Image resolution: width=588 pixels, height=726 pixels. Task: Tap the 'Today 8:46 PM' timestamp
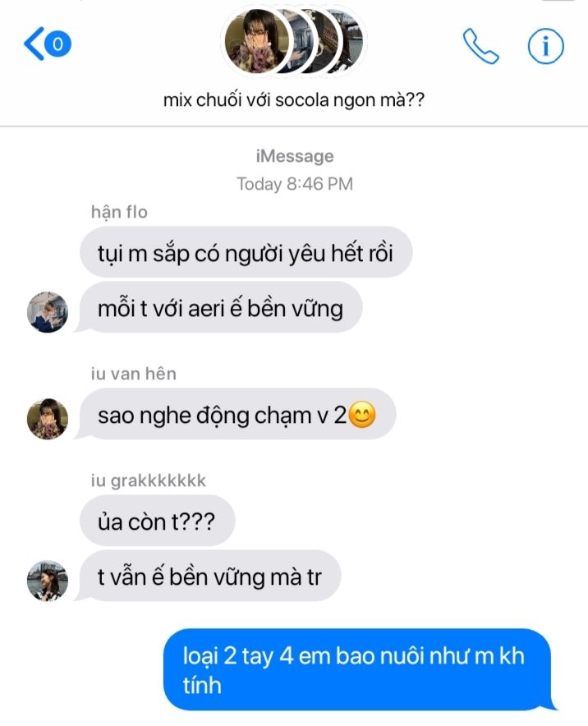click(295, 184)
